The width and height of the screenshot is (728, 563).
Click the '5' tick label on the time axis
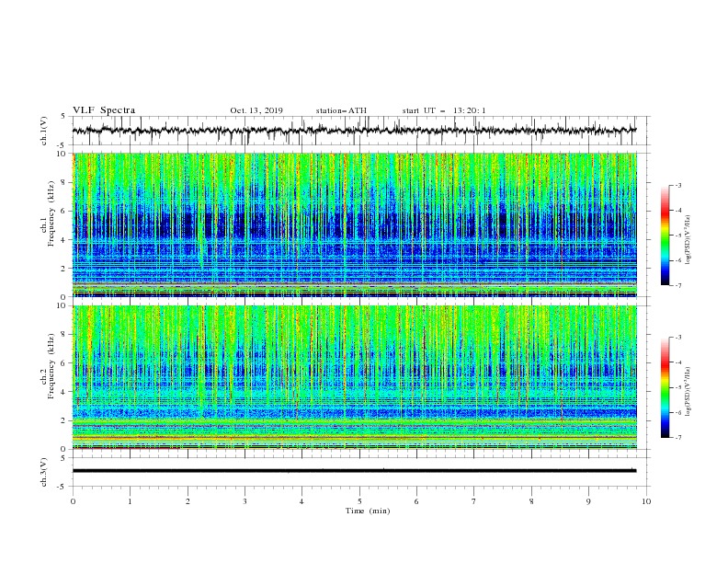coord(359,501)
